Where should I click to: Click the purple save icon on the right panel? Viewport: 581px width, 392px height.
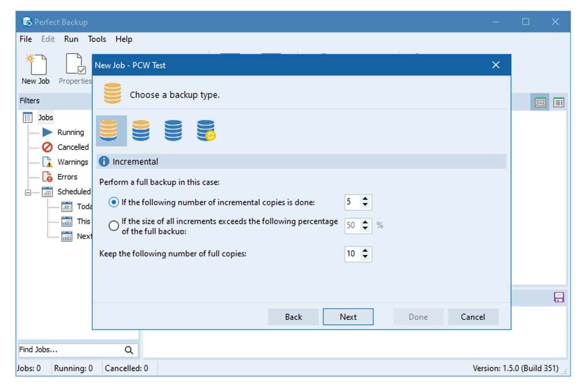pos(558,297)
